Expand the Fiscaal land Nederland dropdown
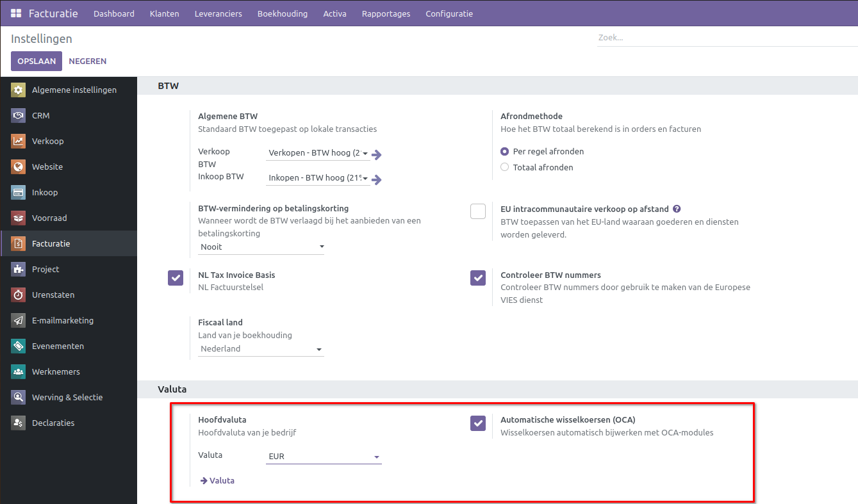The width and height of the screenshot is (858, 504). (x=261, y=349)
